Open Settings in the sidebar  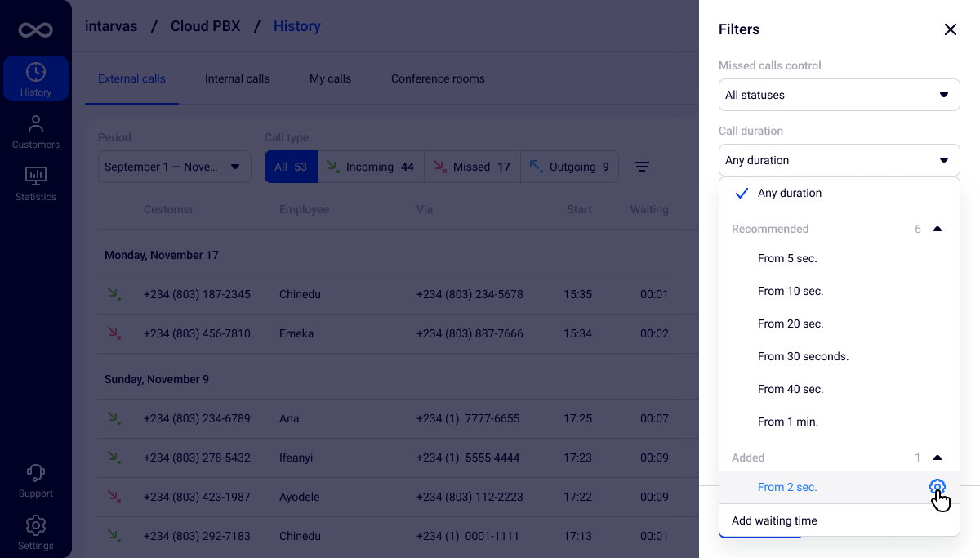pyautogui.click(x=36, y=533)
